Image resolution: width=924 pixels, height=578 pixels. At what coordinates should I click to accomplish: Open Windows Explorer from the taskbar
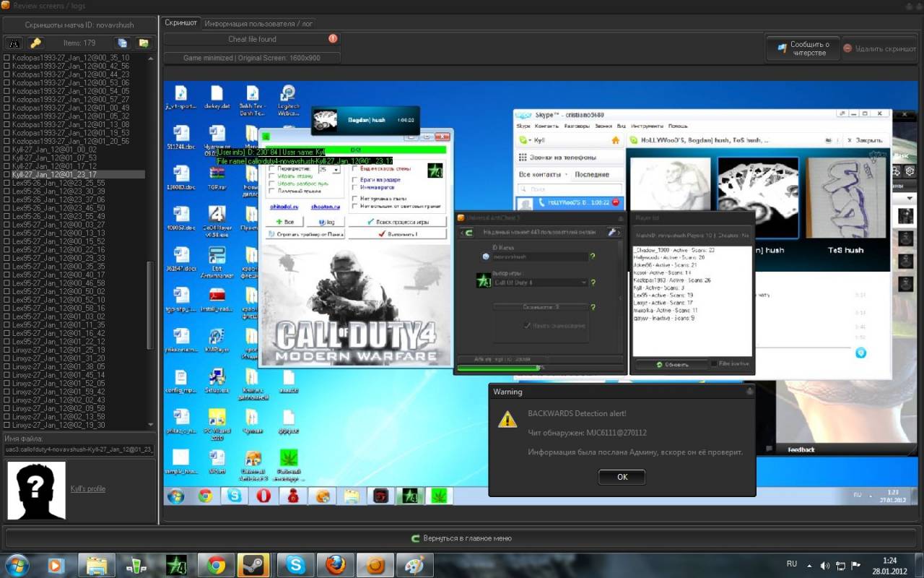pyautogui.click(x=97, y=565)
